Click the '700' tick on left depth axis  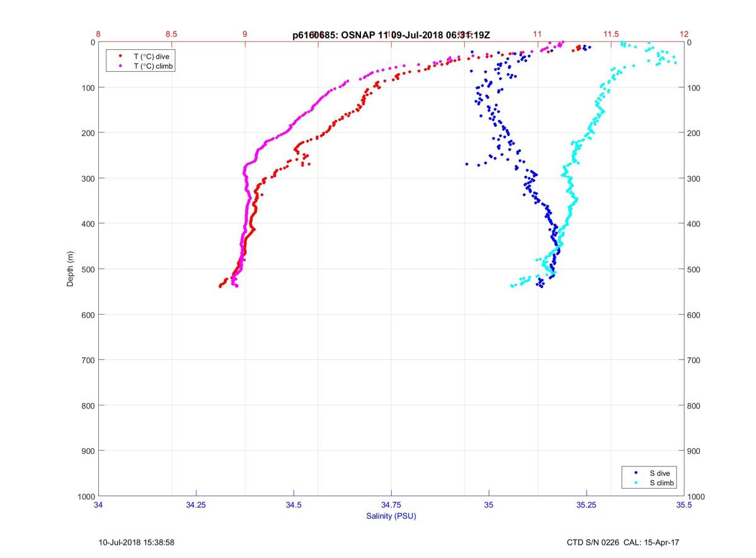(x=88, y=360)
